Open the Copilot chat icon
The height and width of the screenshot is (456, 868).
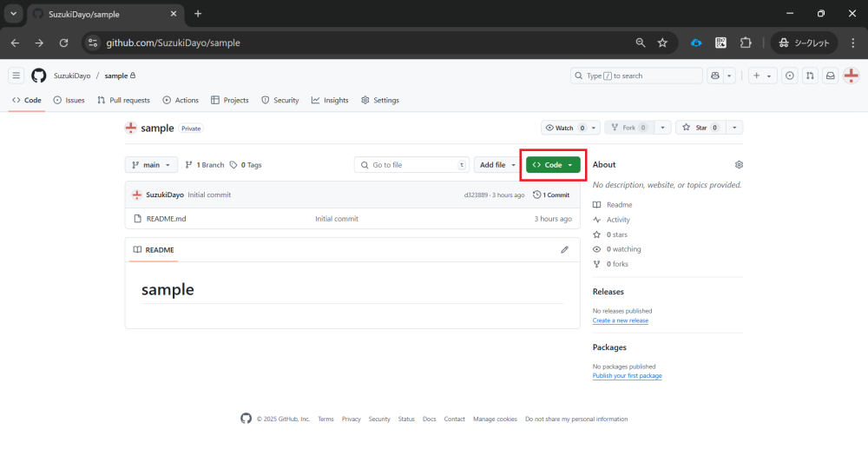[x=715, y=76]
